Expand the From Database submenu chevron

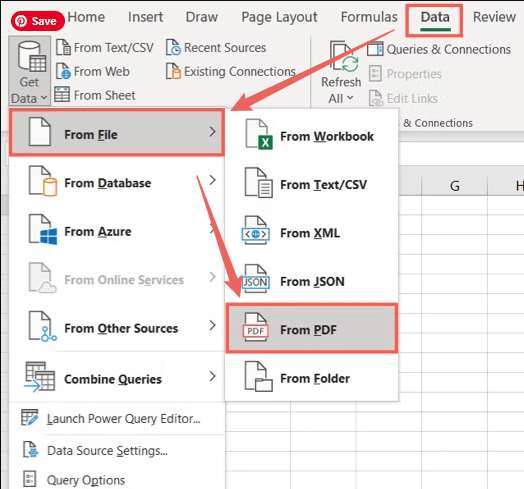(212, 180)
